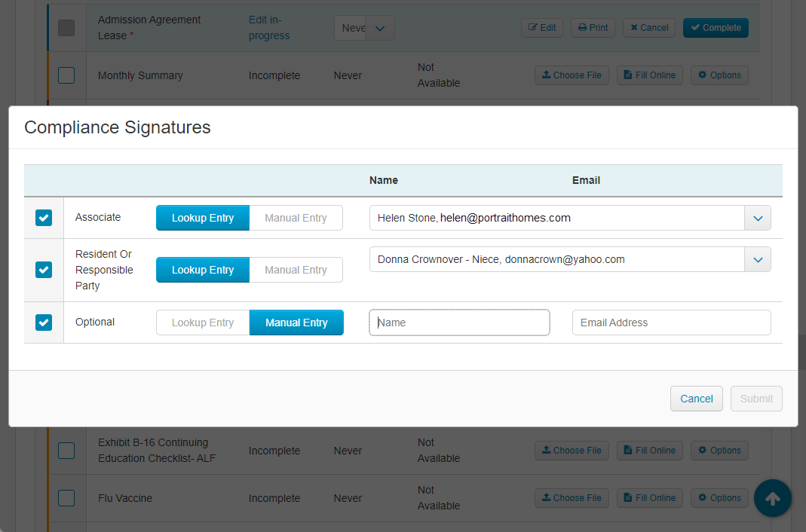Choose File for Monthly Summary

[x=572, y=75]
